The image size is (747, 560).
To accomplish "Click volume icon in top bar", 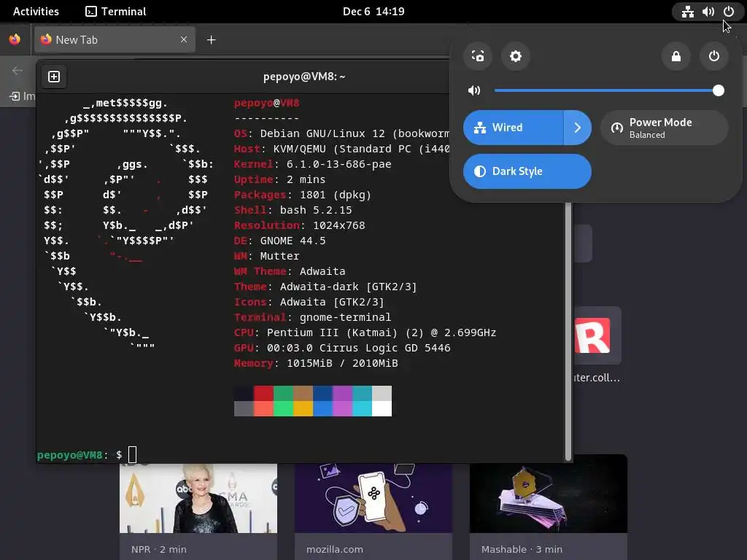I will pos(708,12).
